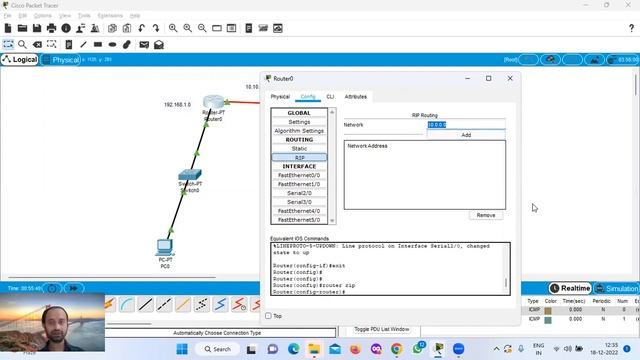Screen dimensions: 640x360
Task: Open the File menu
Action: pyautogui.click(x=8, y=16)
